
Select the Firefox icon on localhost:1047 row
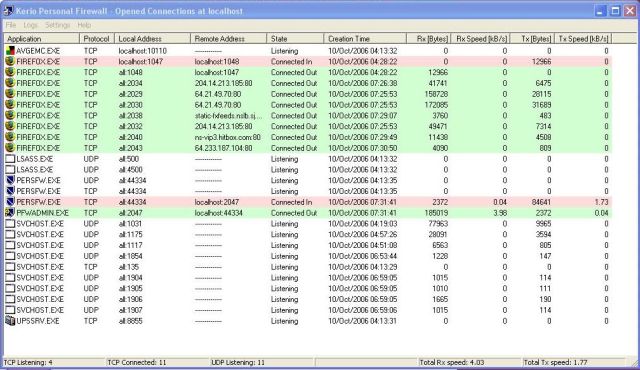10,62
